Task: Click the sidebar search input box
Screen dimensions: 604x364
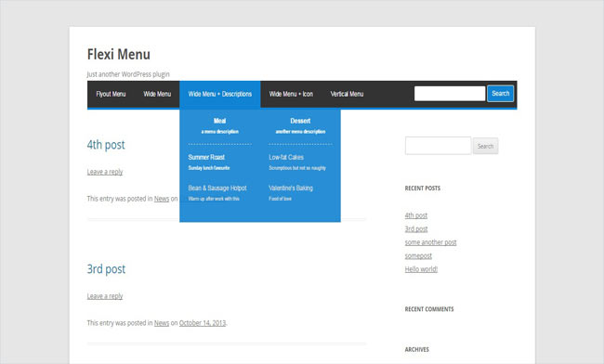Action: tap(438, 146)
